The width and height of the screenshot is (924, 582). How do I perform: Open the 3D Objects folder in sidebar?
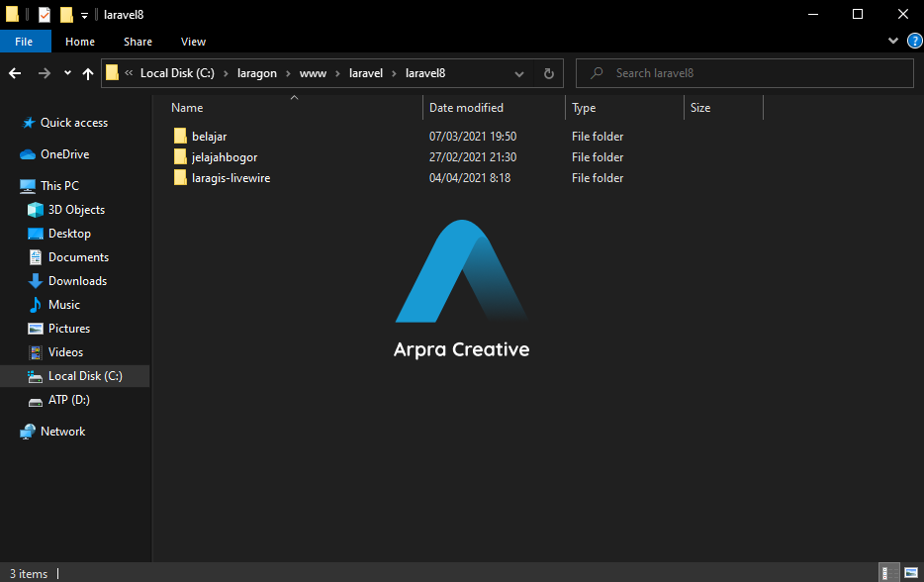(x=76, y=210)
